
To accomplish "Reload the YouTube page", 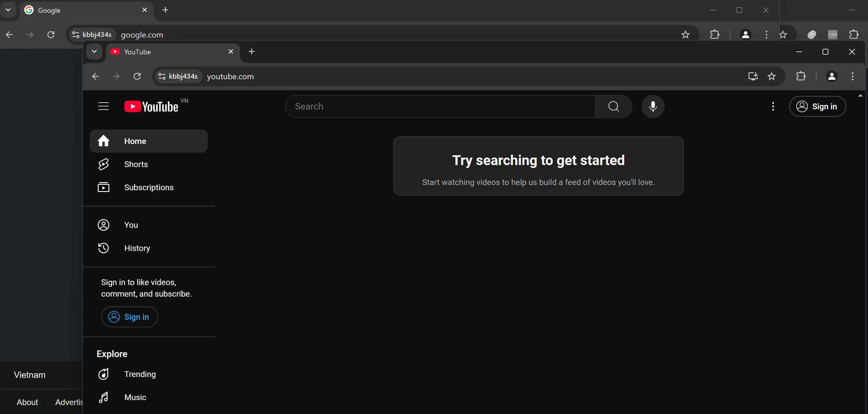I will pos(137,76).
